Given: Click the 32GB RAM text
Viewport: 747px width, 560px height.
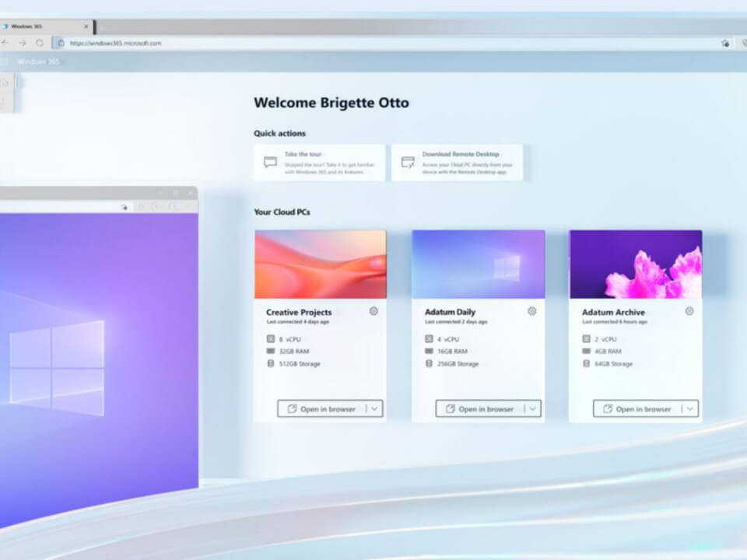Looking at the screenshot, I should pos(294,352).
